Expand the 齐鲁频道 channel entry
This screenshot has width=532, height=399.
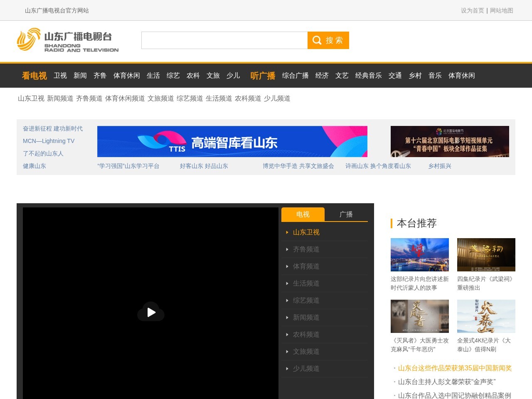pos(306,249)
